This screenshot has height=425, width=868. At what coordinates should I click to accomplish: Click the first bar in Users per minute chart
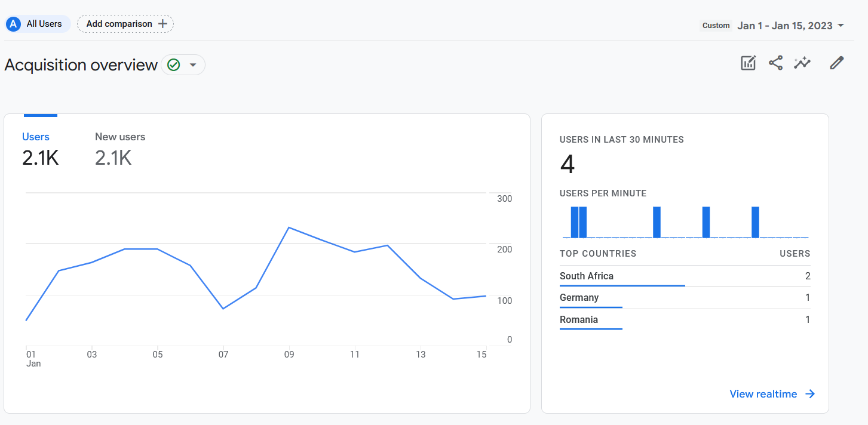(x=575, y=222)
